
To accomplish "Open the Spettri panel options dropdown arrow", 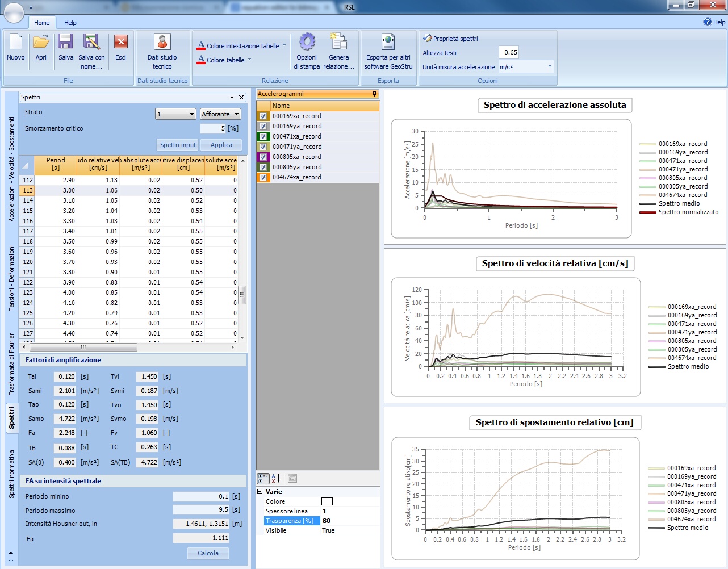I will (232, 97).
